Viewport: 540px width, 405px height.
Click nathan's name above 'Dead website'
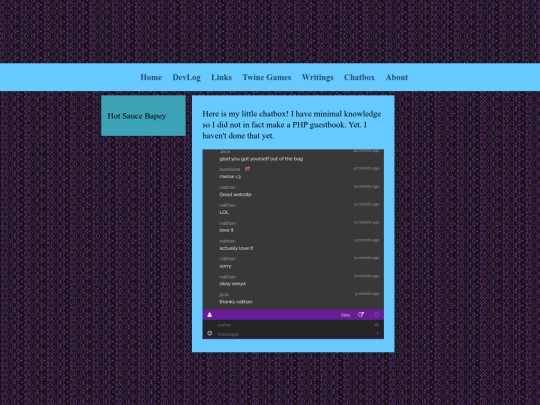227,187
